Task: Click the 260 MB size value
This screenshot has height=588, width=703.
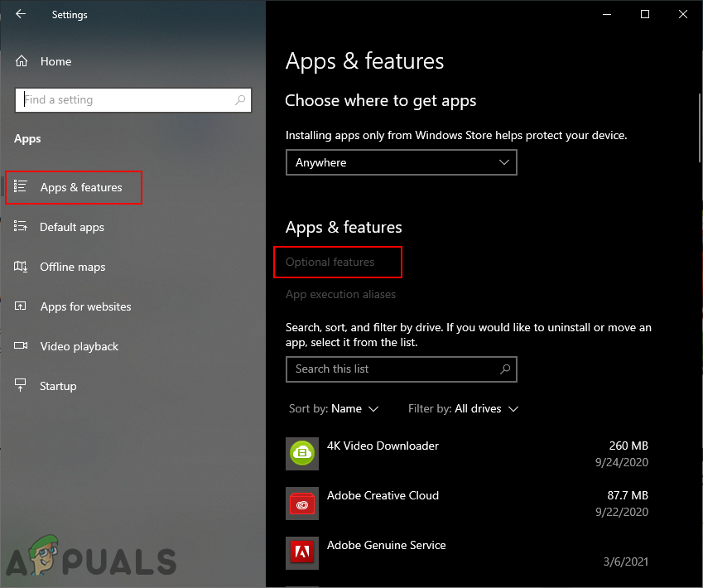Action: point(628,446)
